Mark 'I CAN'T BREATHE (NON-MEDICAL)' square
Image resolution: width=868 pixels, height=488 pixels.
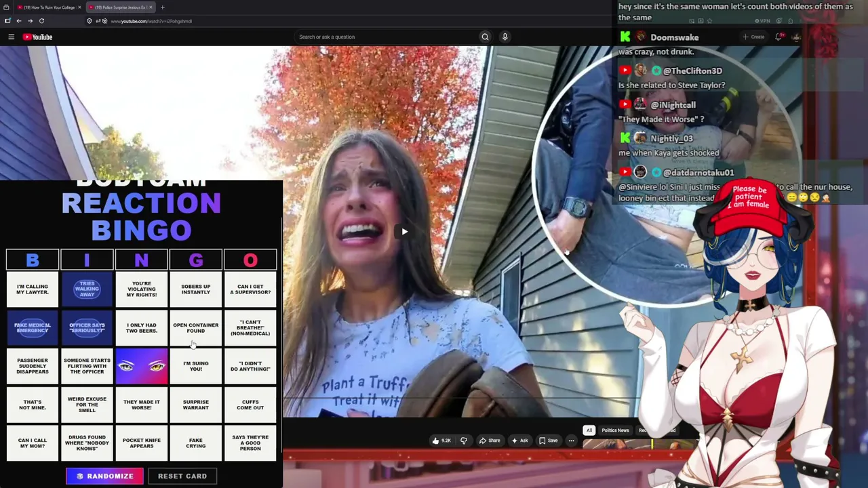(250, 328)
